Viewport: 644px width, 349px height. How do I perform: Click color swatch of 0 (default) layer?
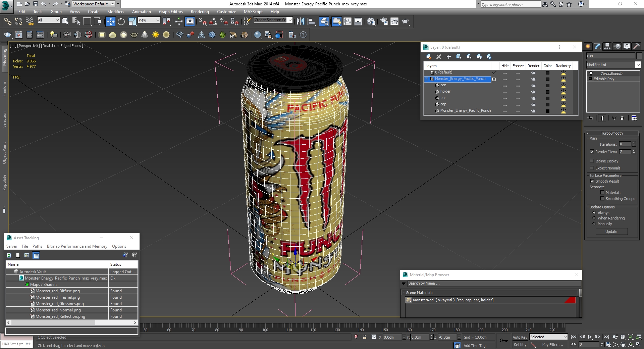pos(547,73)
